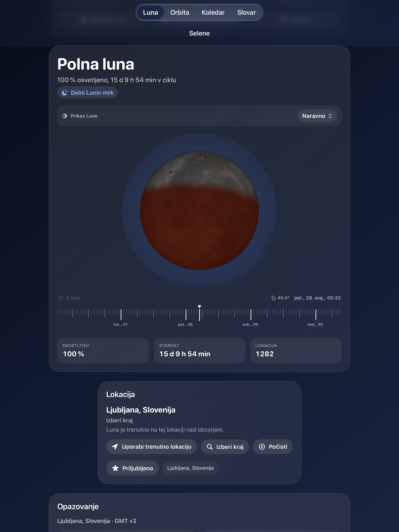This screenshot has width=399, height=532.
Task: Click Uporabi trenutno lokacijo button
Action: click(152, 447)
